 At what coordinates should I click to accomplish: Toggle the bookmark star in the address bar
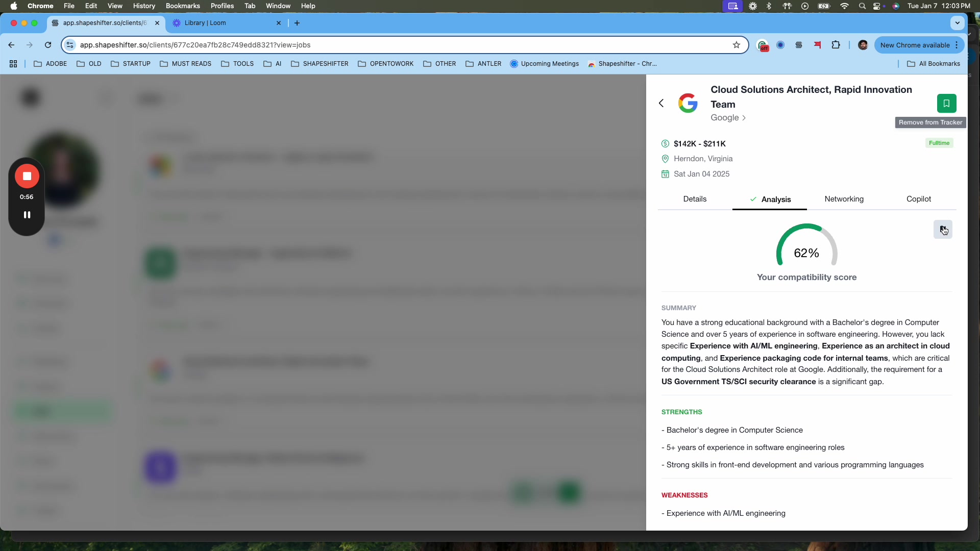tap(737, 45)
